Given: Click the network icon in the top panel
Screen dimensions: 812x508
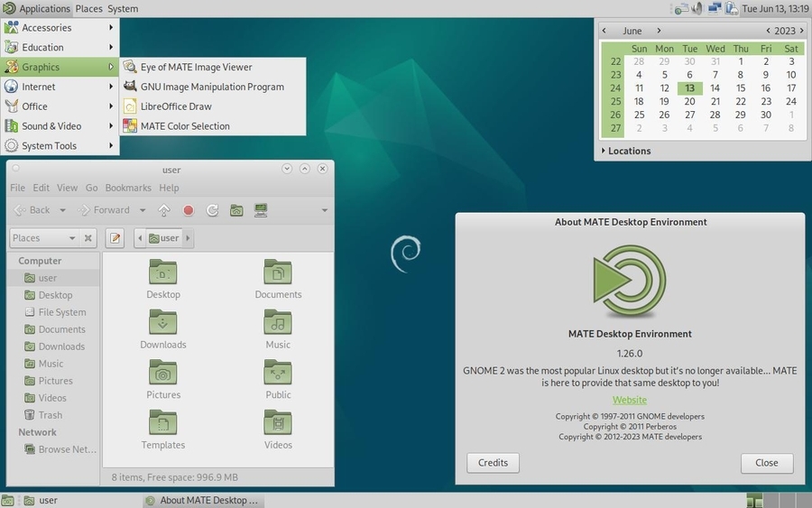Looking at the screenshot, I should click(x=715, y=8).
